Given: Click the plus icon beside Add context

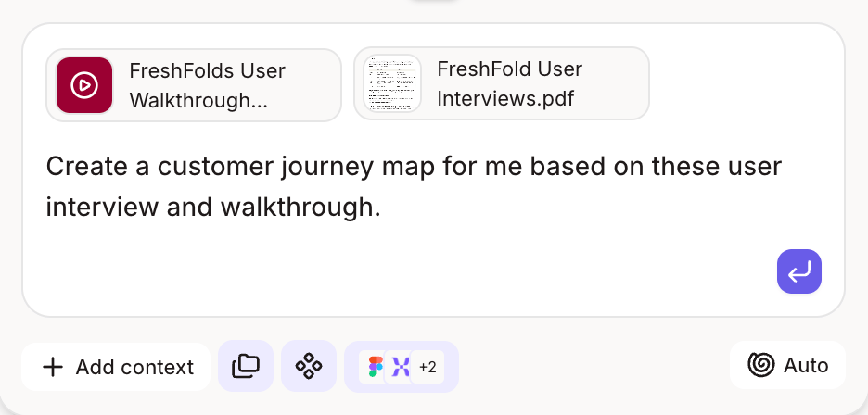Looking at the screenshot, I should [53, 367].
